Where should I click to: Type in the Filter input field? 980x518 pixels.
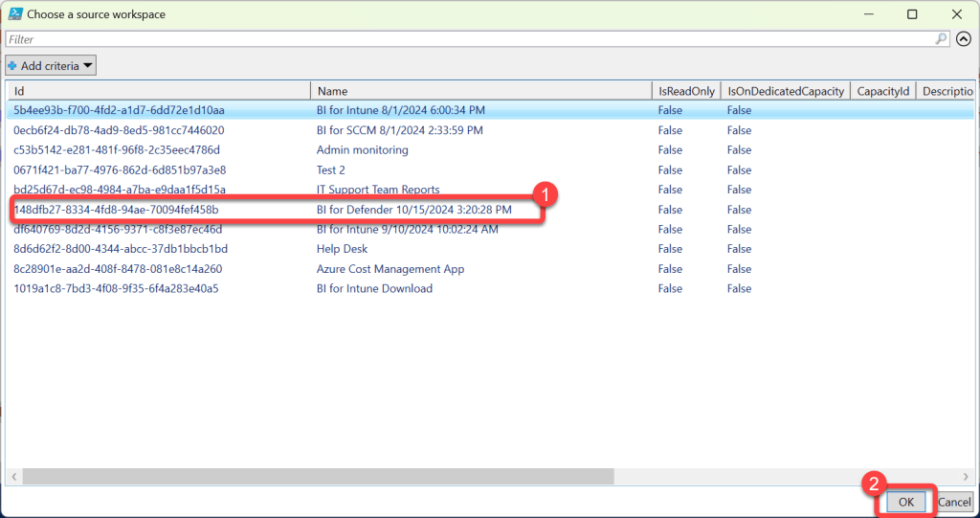[x=469, y=39]
